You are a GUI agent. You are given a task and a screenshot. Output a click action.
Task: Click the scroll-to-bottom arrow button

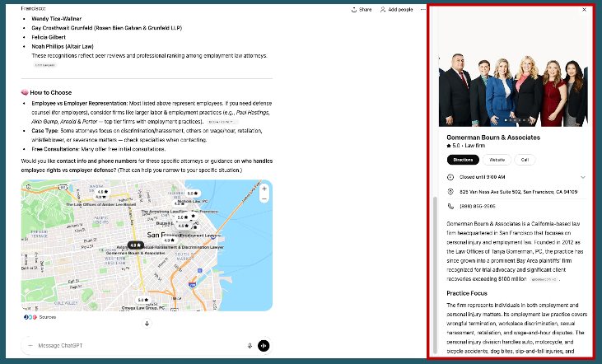[x=147, y=323]
